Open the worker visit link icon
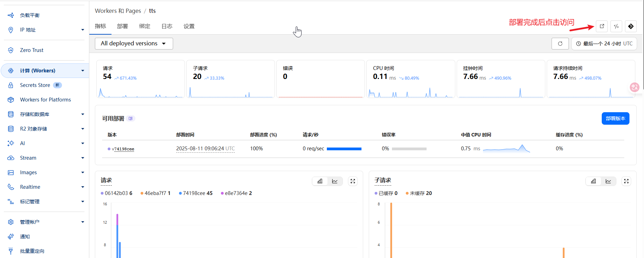The height and width of the screenshot is (258, 644). (602, 26)
